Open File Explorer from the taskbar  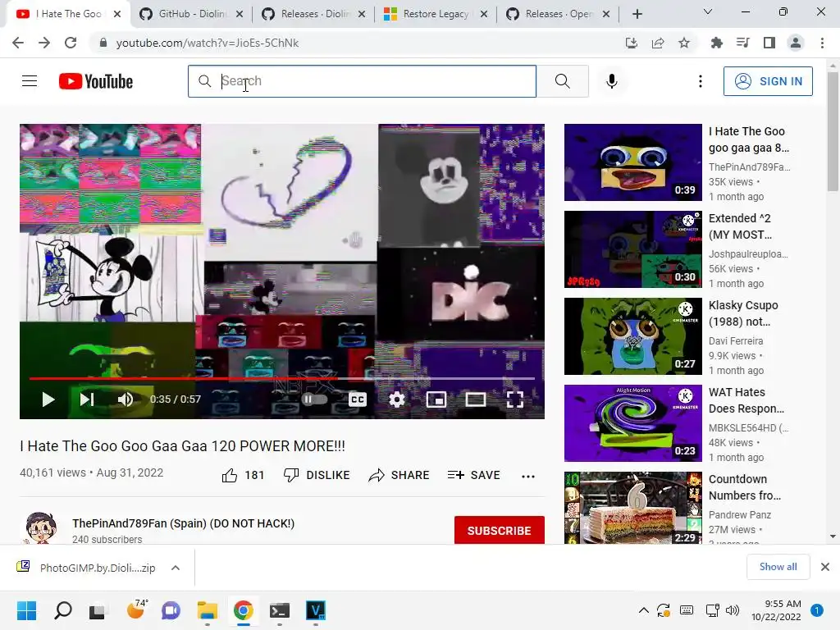[x=207, y=610]
